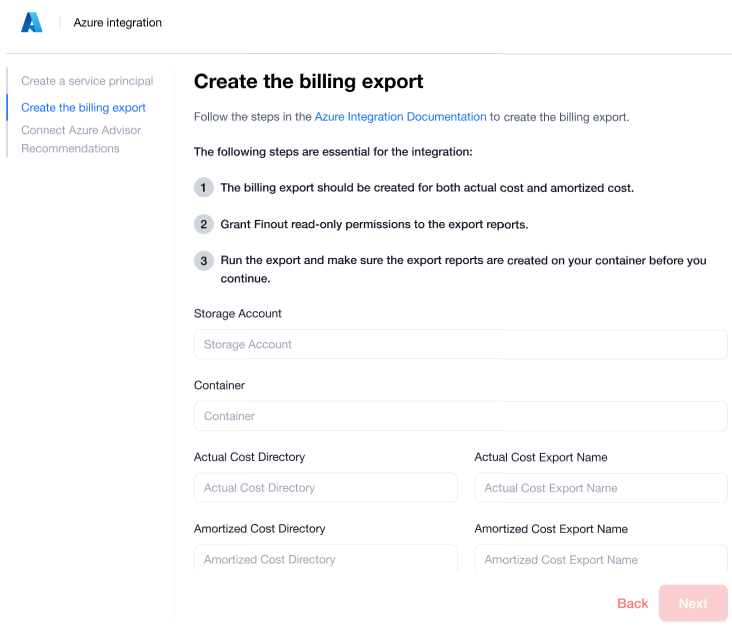Click the Actual Cost Export Name field
The image size is (732, 627).
(600, 488)
